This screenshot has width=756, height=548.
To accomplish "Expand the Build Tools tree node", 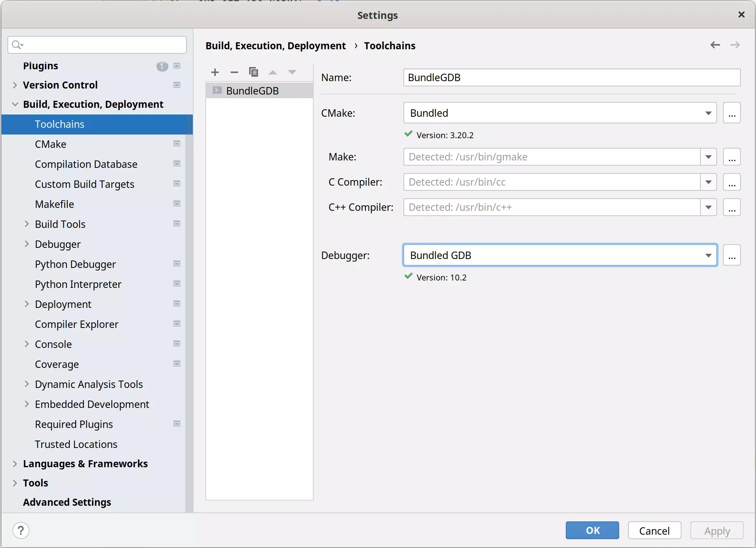I will pos(26,224).
